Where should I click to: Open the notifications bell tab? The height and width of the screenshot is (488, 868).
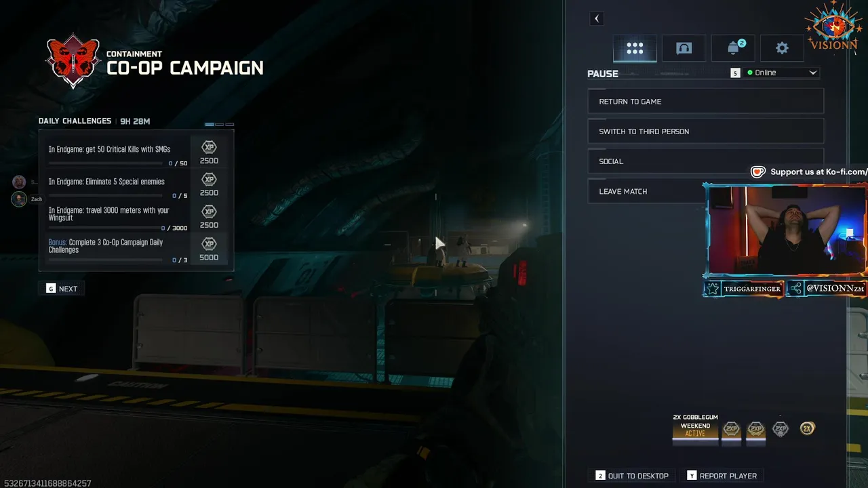pyautogui.click(x=733, y=48)
